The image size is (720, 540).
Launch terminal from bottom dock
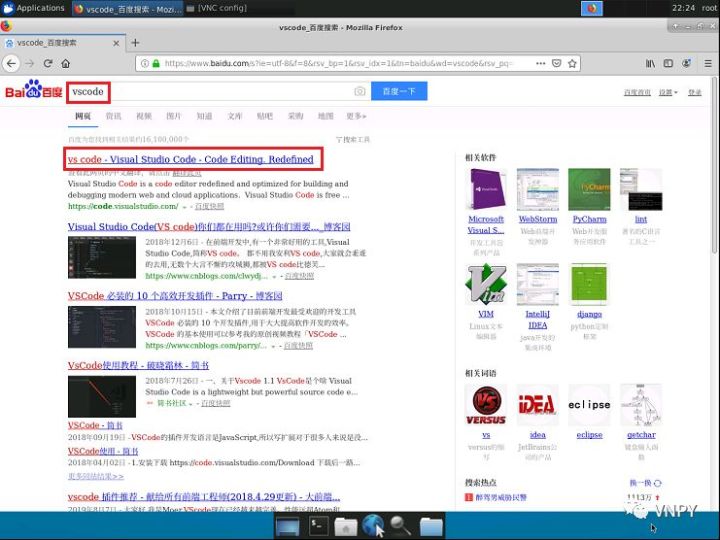click(x=318, y=525)
